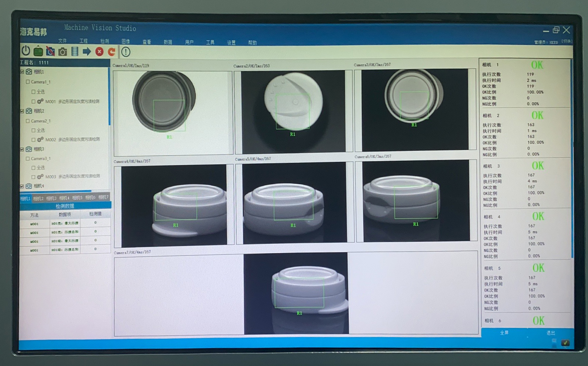Collapse the 相机1 tree node
Screen dimensions: 588x366
coord(22,72)
